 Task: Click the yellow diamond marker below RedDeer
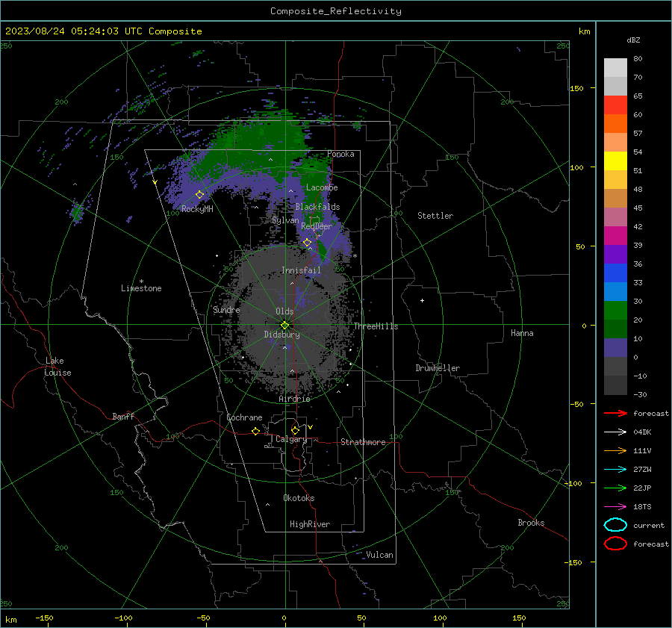tap(308, 243)
